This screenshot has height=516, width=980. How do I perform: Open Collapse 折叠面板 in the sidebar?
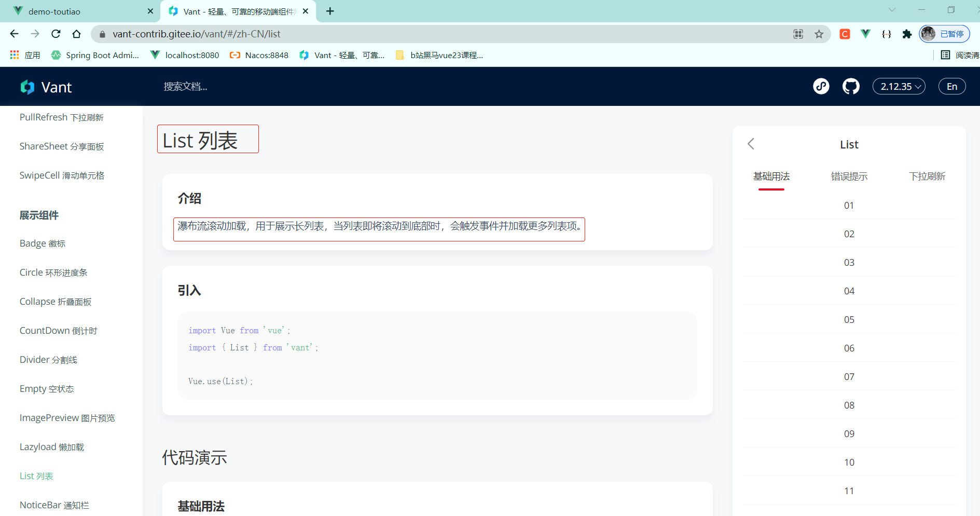click(56, 302)
